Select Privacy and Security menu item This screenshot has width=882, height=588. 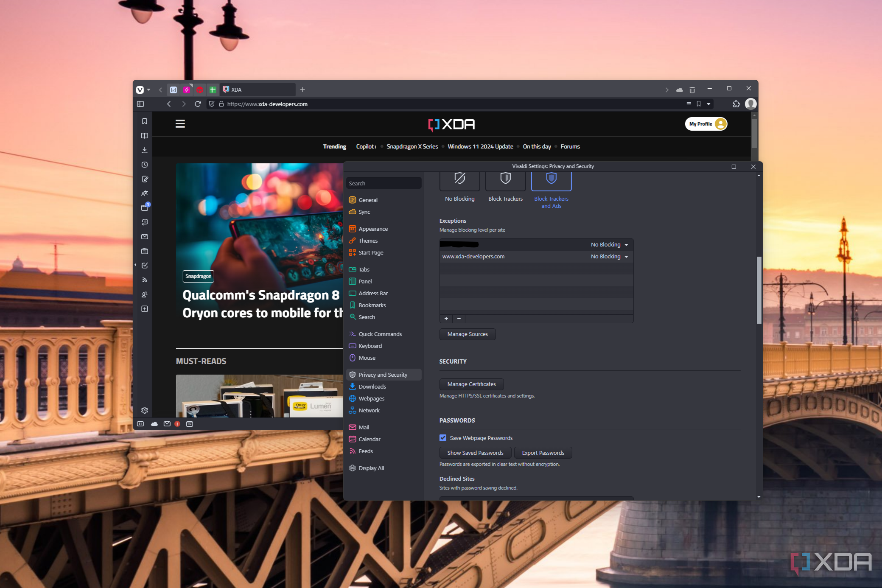click(382, 374)
